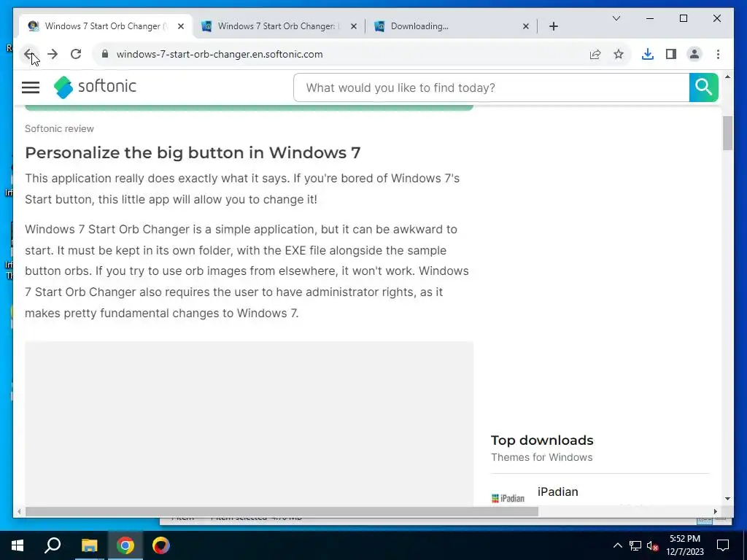Open the network tray icon
This screenshot has height=560, width=747.
635,545
